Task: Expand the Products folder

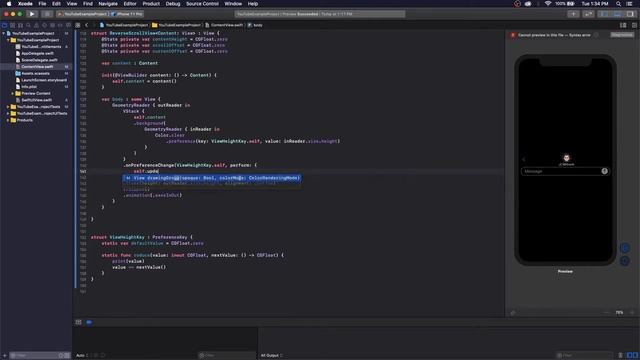Action: point(8,120)
